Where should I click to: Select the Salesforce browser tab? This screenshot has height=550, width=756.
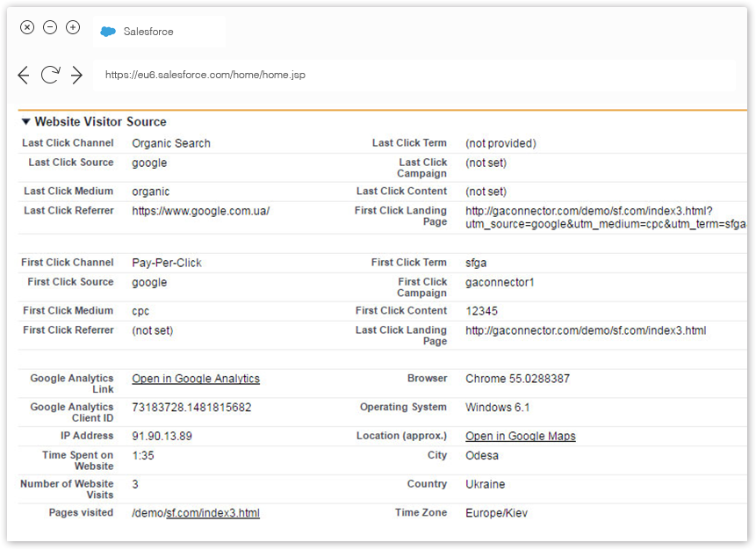(x=159, y=32)
